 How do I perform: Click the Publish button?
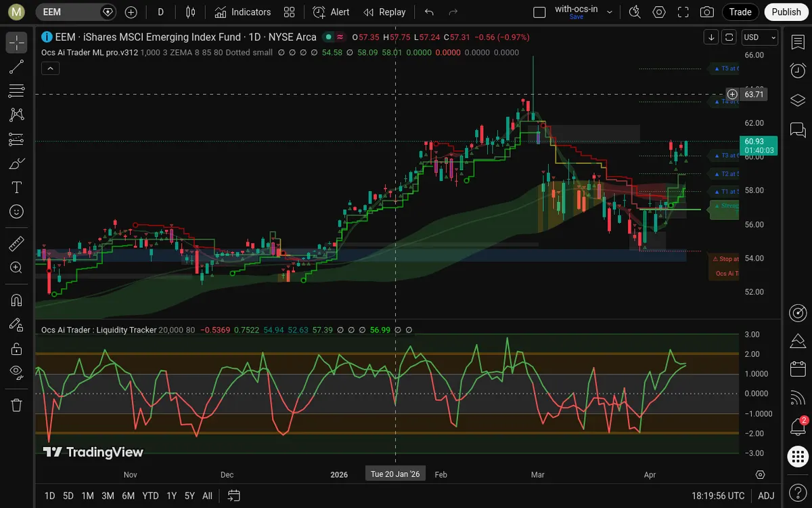point(786,12)
